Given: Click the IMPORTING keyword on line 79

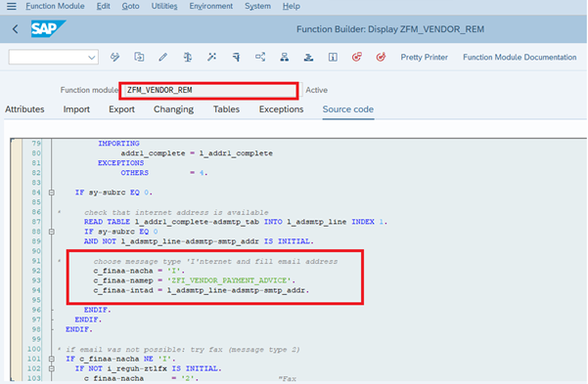Looking at the screenshot, I should tap(118, 144).
